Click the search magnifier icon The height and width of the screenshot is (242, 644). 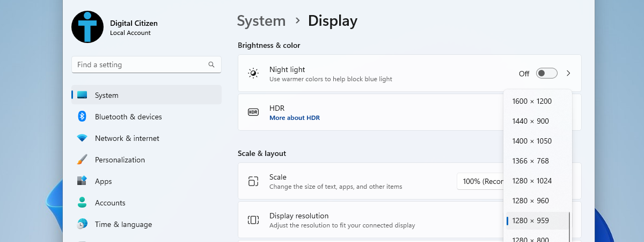tap(211, 65)
